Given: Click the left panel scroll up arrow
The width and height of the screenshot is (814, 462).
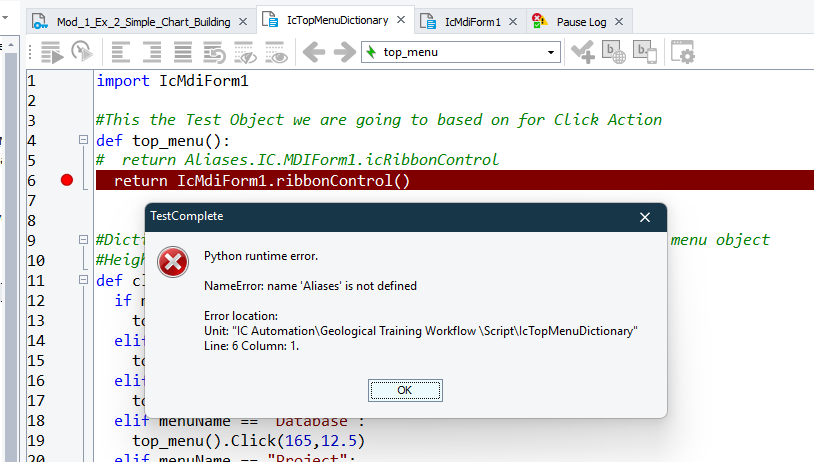Looking at the screenshot, I should 11,46.
